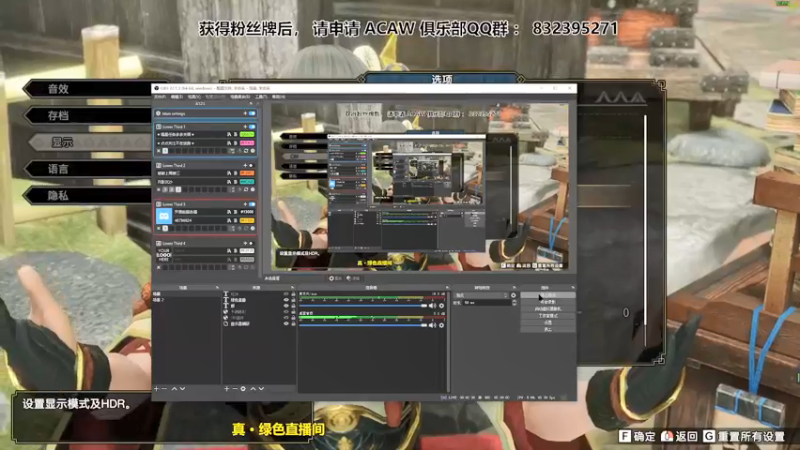Move the source up with the arrow
Image resolution: width=800 pixels, height=450 pixels.
click(x=253, y=389)
